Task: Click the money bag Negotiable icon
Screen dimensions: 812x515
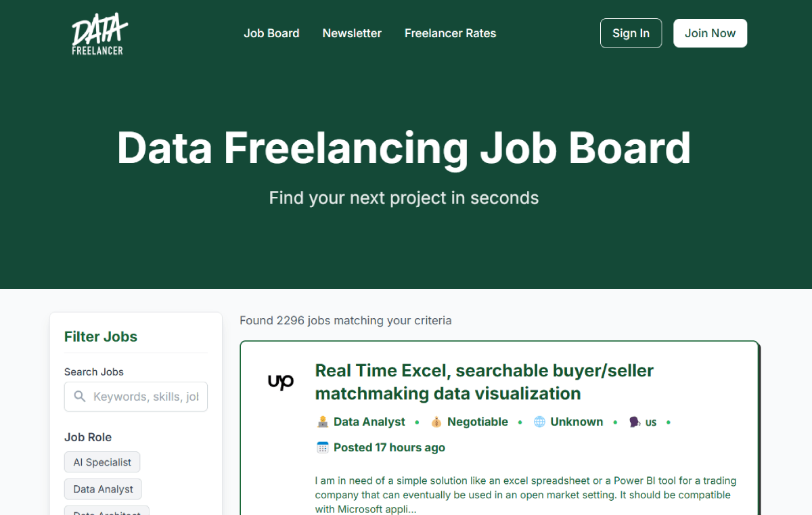Action: 436,422
